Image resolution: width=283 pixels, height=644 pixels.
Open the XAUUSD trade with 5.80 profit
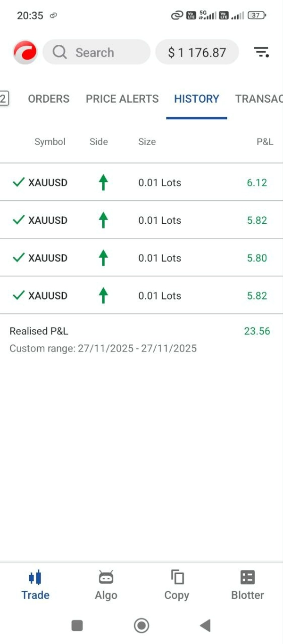pyautogui.click(x=141, y=258)
